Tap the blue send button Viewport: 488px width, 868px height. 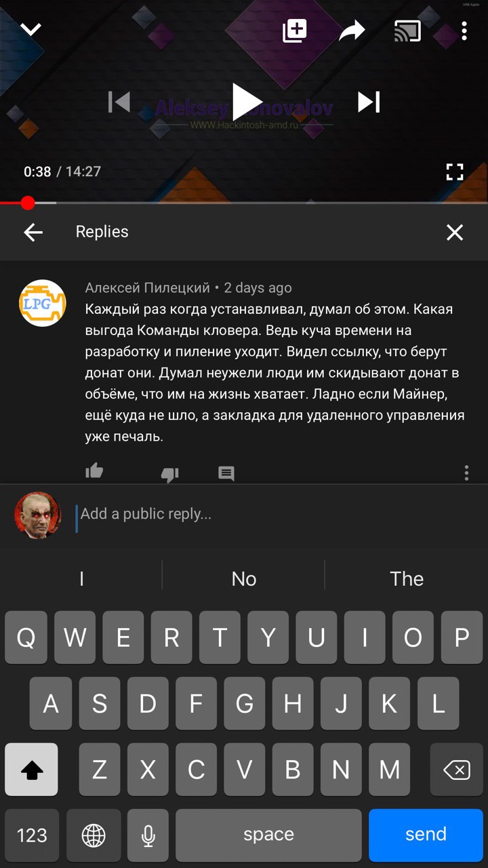pyautogui.click(x=426, y=835)
